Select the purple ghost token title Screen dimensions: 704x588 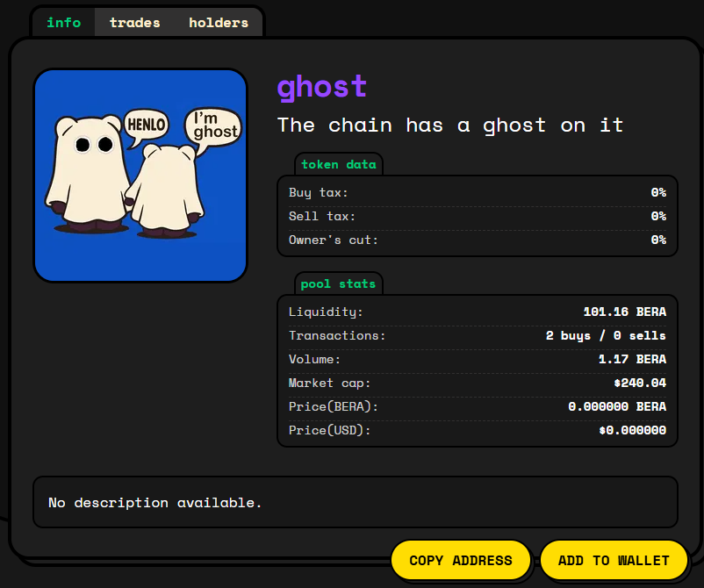[x=322, y=86]
